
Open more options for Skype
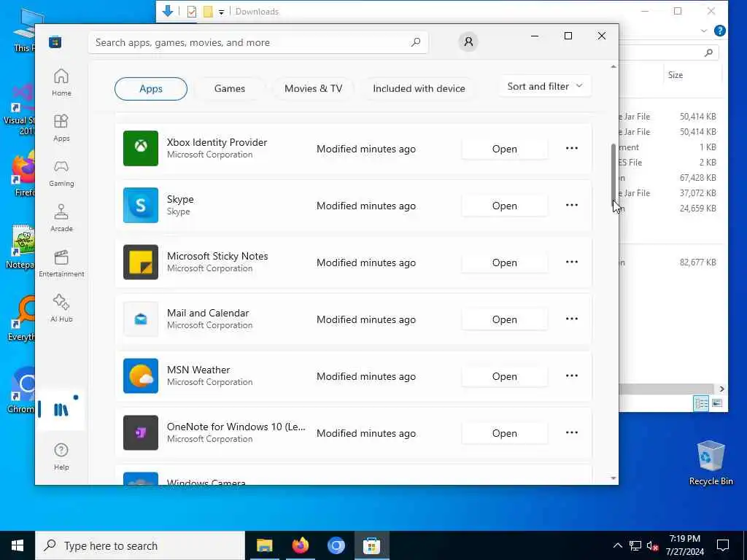[572, 205]
